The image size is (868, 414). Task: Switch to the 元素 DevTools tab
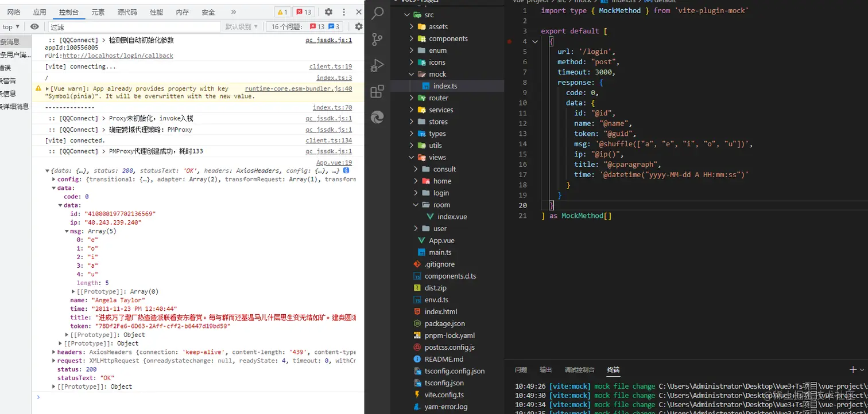pos(98,12)
